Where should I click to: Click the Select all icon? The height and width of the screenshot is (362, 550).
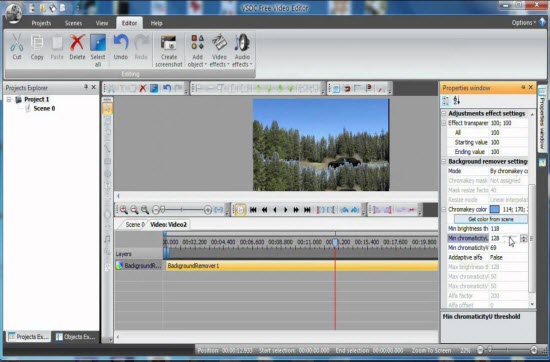pos(98,43)
